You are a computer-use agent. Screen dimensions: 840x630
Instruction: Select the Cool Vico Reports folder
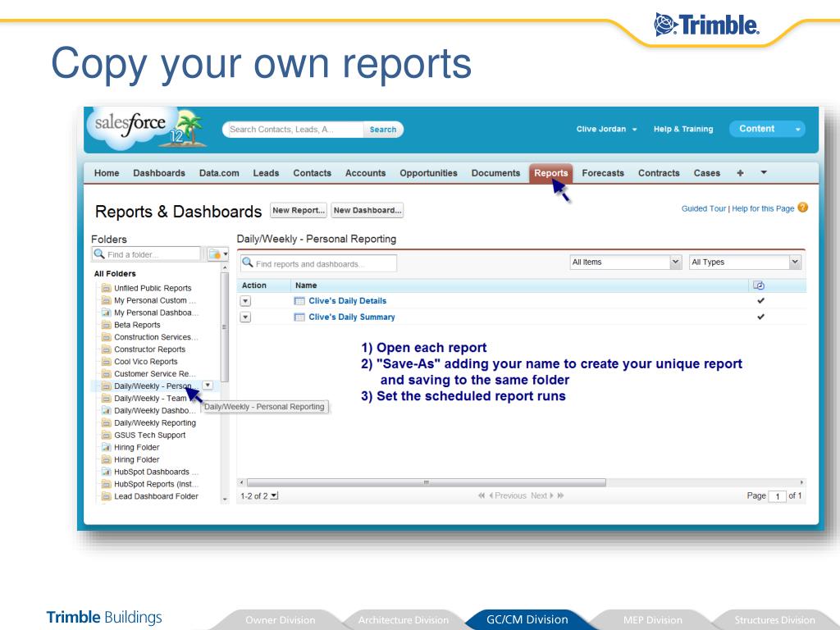click(146, 362)
